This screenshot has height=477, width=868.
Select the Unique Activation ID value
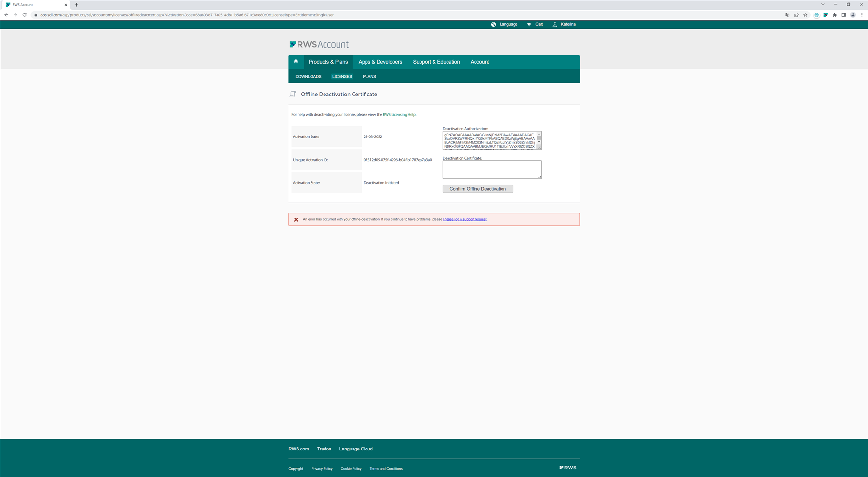point(397,160)
